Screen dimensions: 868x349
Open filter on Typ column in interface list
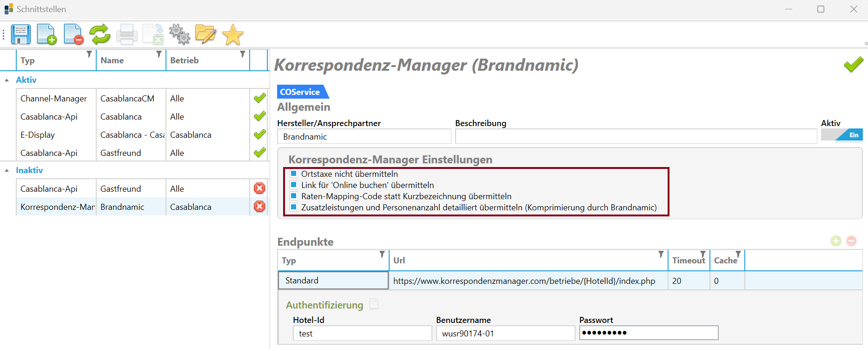click(x=89, y=54)
